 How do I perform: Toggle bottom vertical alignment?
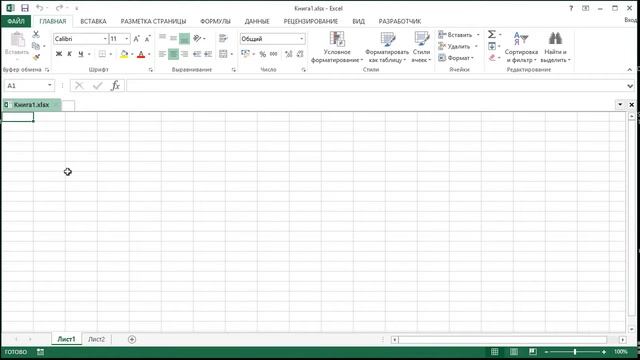[184, 38]
